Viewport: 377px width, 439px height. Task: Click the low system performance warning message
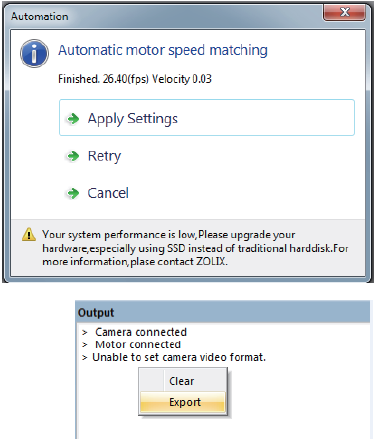pos(195,248)
